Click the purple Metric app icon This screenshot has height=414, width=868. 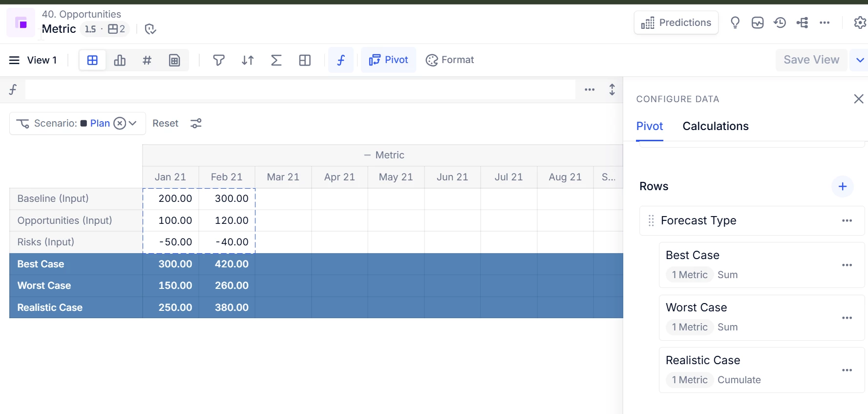pyautogui.click(x=21, y=22)
